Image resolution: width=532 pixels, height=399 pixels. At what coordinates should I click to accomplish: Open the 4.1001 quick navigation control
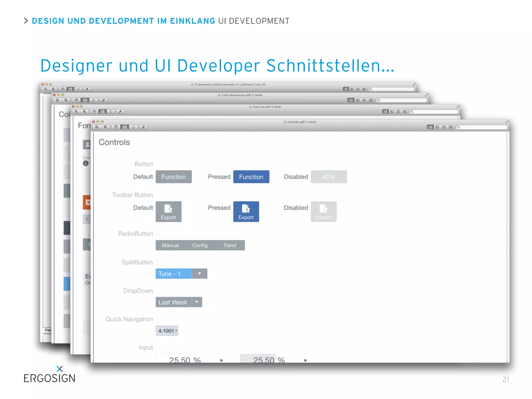pos(167,331)
